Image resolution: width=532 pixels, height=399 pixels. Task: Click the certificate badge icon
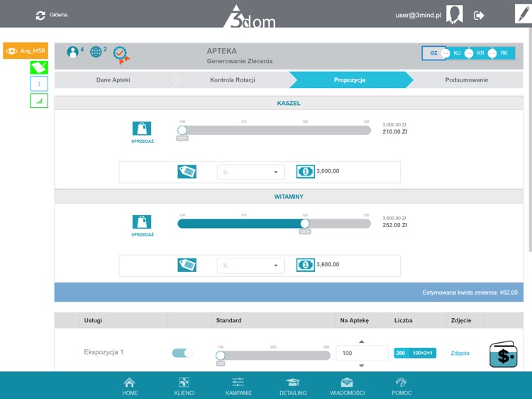pos(121,55)
